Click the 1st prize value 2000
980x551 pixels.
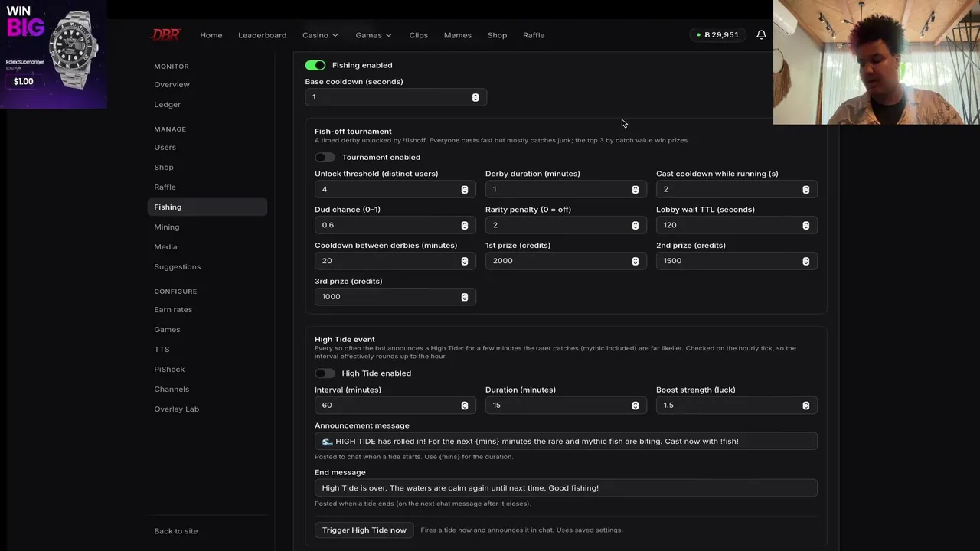(x=503, y=261)
